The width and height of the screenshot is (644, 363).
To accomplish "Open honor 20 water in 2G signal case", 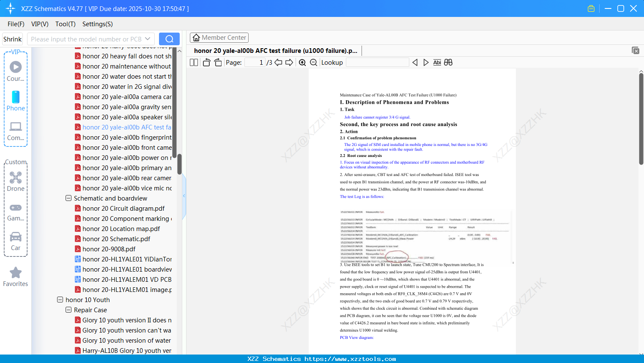I will [123, 87].
